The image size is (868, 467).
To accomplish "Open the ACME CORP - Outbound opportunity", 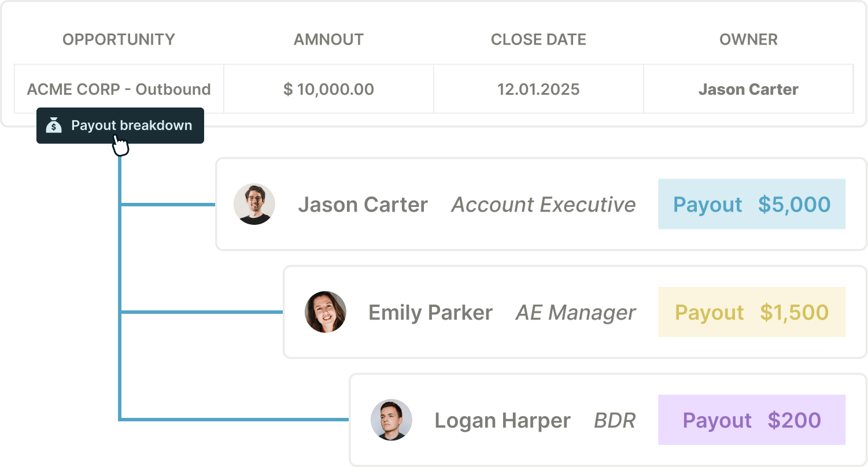I will pos(119,89).
